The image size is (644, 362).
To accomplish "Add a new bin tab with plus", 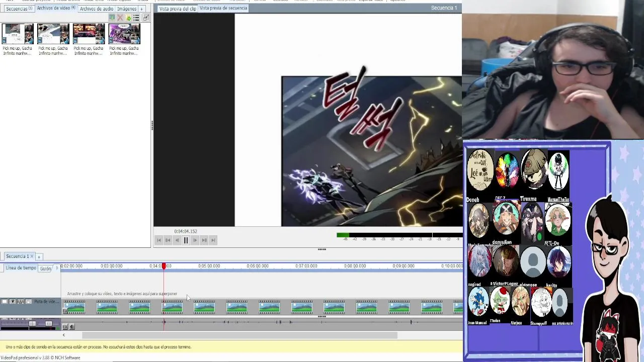I will tap(141, 9).
